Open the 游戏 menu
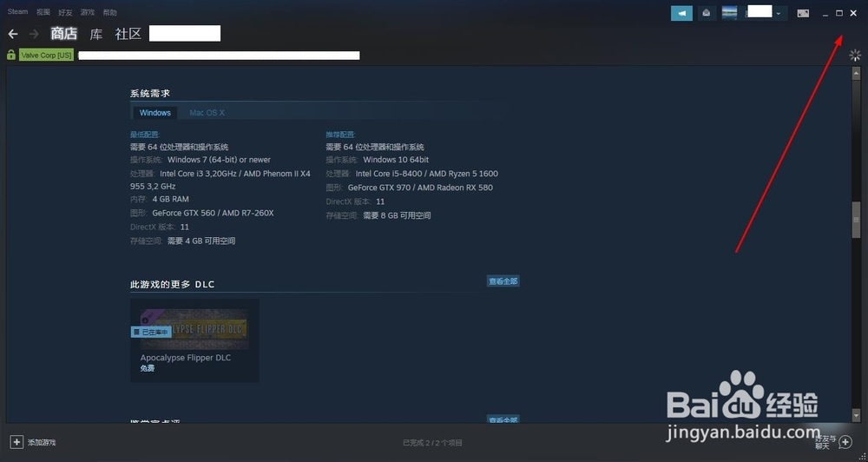 [88, 12]
